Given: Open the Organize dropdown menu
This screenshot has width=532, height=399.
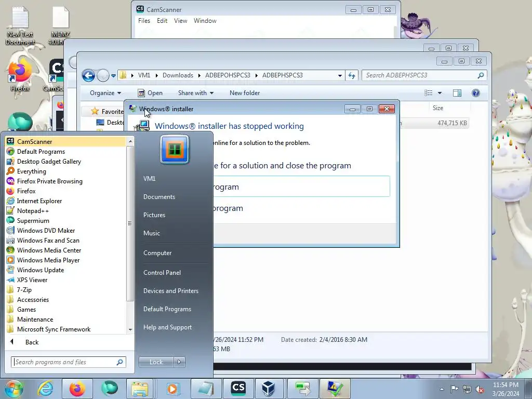Looking at the screenshot, I should point(105,93).
